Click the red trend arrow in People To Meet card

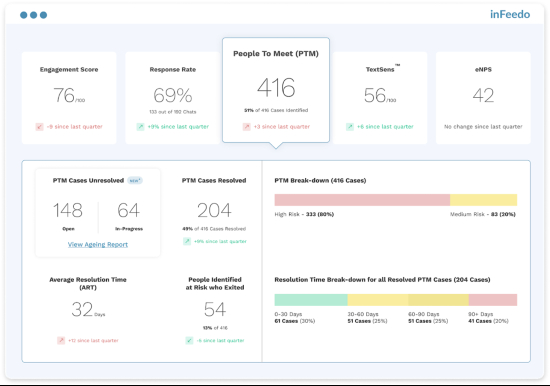tap(247, 127)
